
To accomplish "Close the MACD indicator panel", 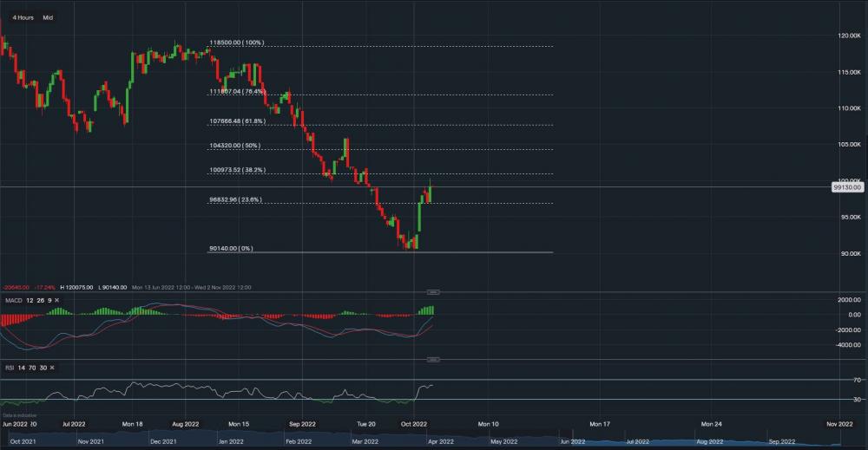I will 57,299.
